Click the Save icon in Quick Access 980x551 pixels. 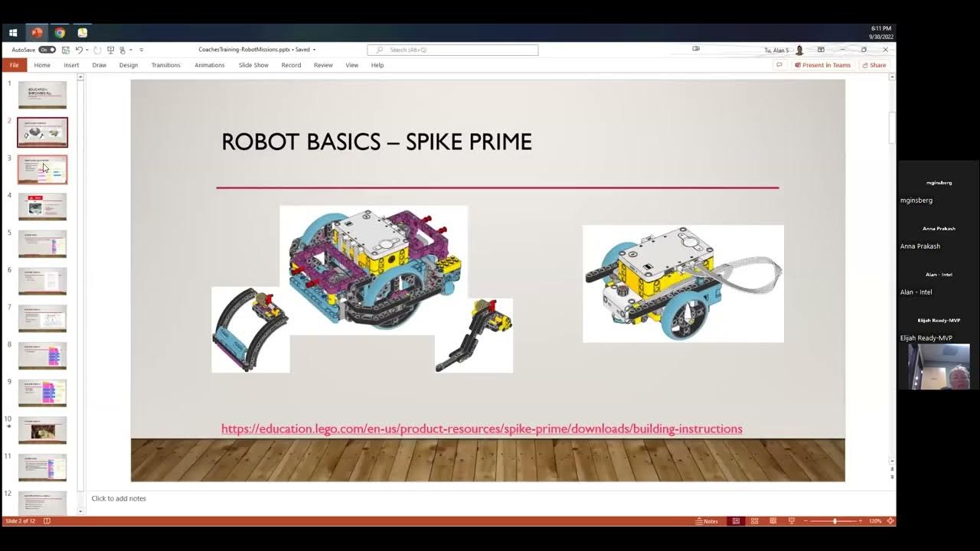pyautogui.click(x=66, y=50)
